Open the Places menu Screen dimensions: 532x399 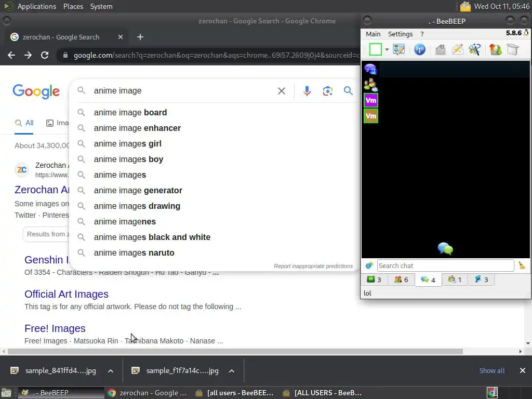coord(73,6)
